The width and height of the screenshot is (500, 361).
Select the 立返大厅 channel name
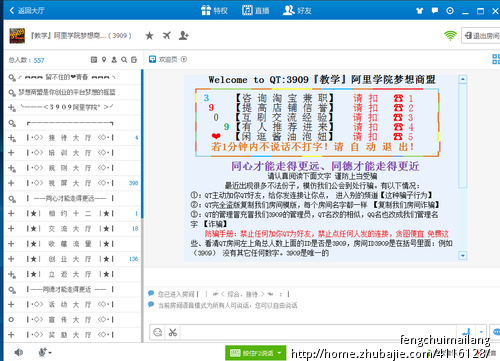click(x=70, y=274)
